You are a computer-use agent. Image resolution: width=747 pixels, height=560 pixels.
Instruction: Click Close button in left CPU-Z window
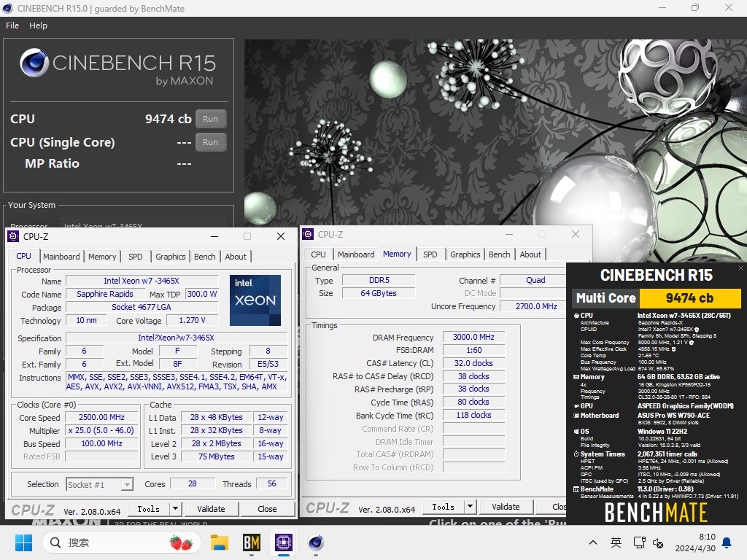[267, 509]
